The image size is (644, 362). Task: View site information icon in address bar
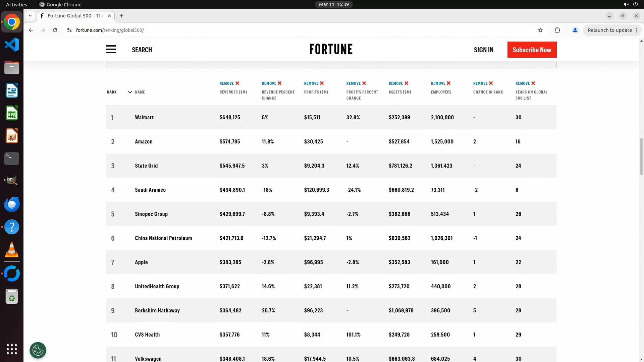[69, 30]
